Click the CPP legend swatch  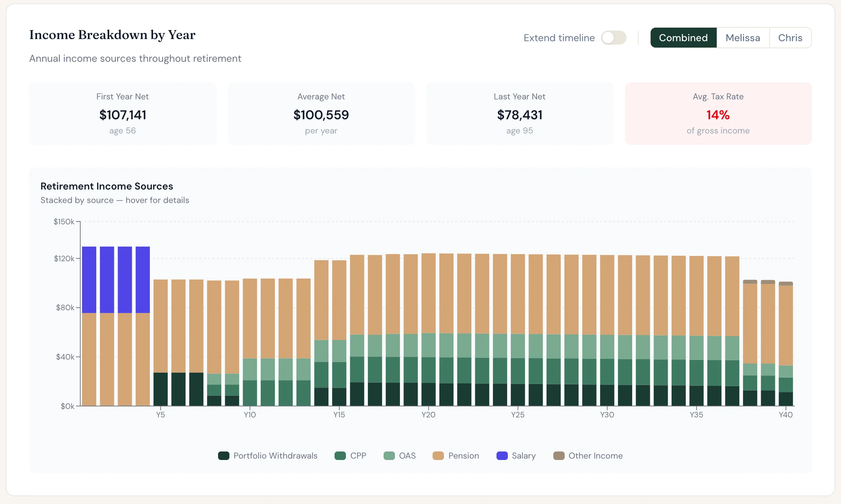click(x=340, y=456)
